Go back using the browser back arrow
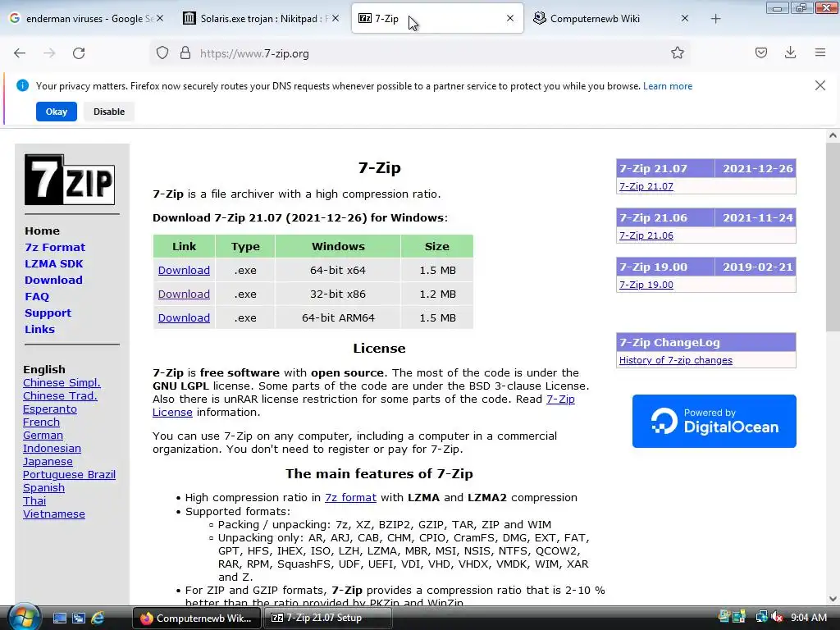Image resolution: width=840 pixels, height=630 pixels. [20, 53]
